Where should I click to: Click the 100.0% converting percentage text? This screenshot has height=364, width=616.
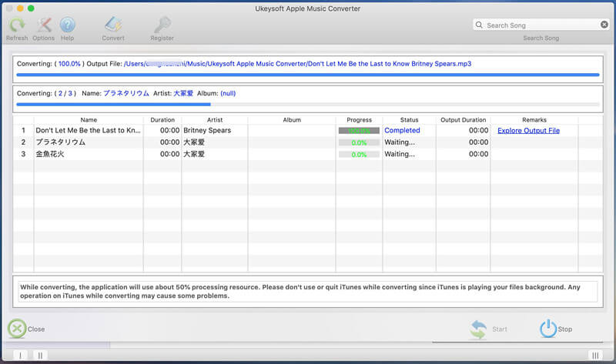69,64
